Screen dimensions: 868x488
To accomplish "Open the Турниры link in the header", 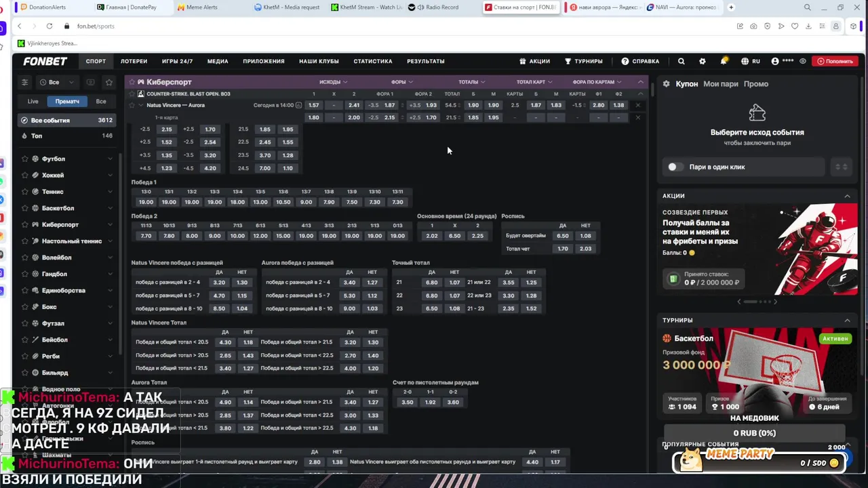I will point(584,61).
